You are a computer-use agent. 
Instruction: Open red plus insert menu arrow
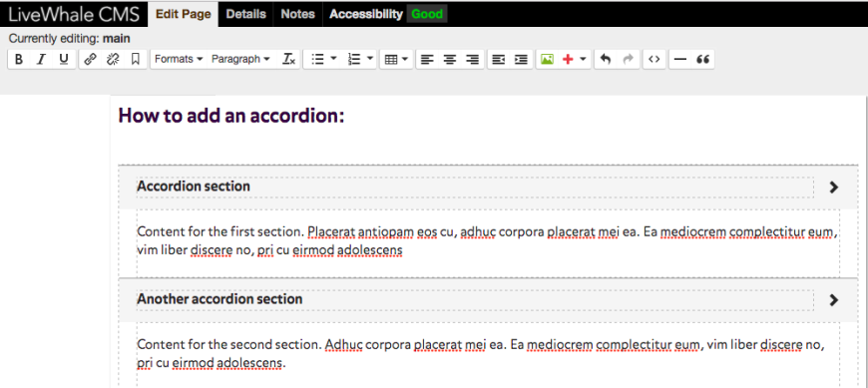584,59
